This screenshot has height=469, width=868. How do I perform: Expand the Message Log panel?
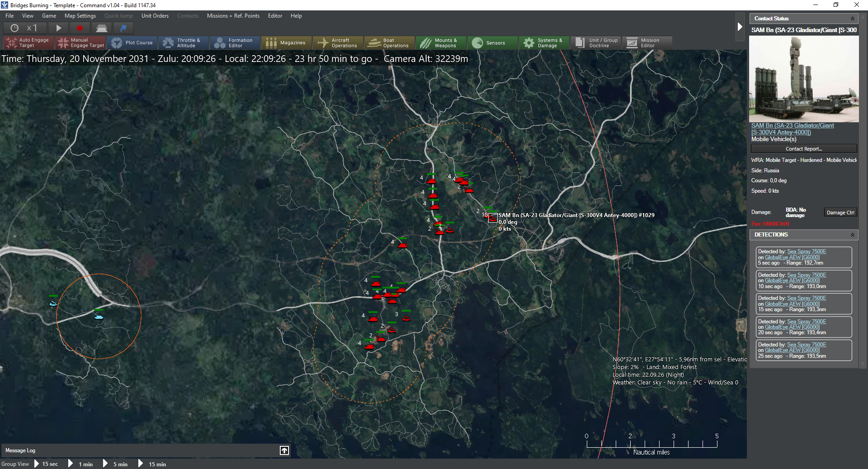284,450
